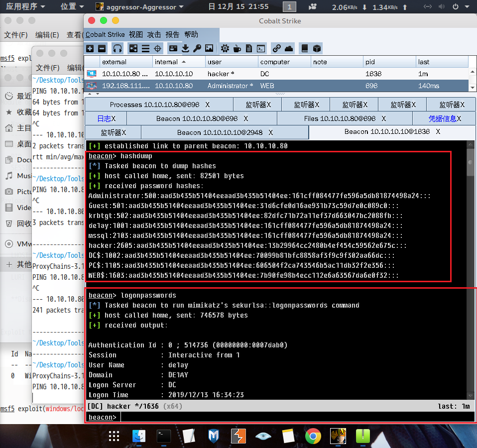Open listeners via headphones icon
Image resolution: width=477 pixels, height=448 pixels.
[x=118, y=48]
